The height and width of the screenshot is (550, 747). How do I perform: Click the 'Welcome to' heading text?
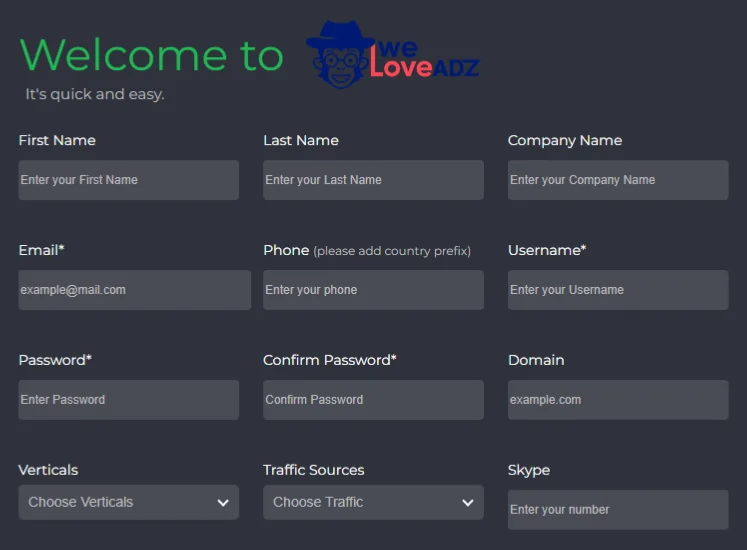click(151, 55)
